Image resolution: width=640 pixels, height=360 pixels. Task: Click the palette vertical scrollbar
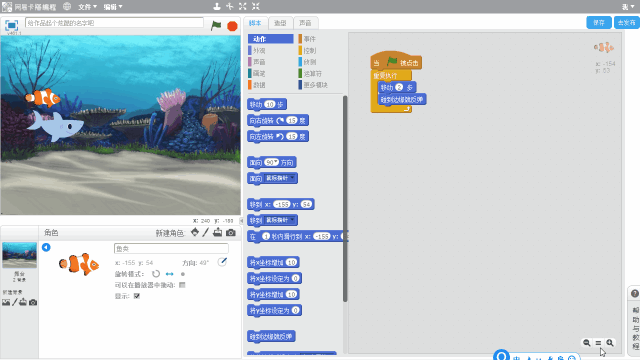[x=345, y=199]
